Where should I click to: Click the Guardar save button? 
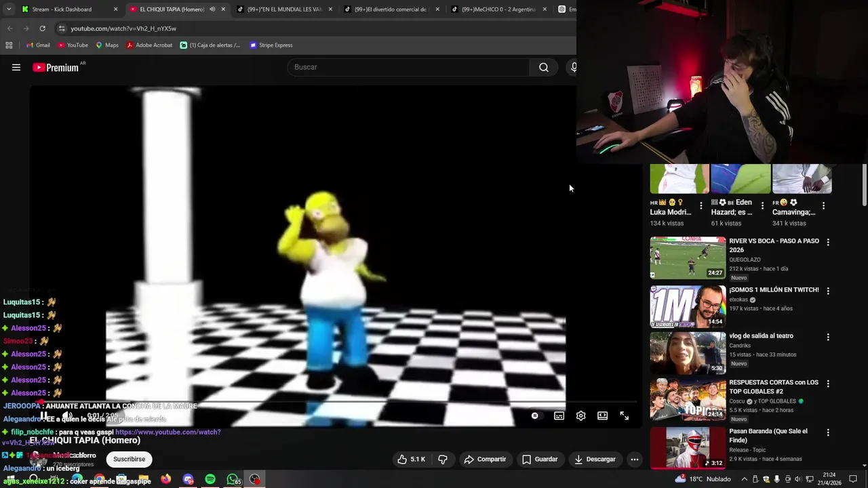pyautogui.click(x=540, y=459)
